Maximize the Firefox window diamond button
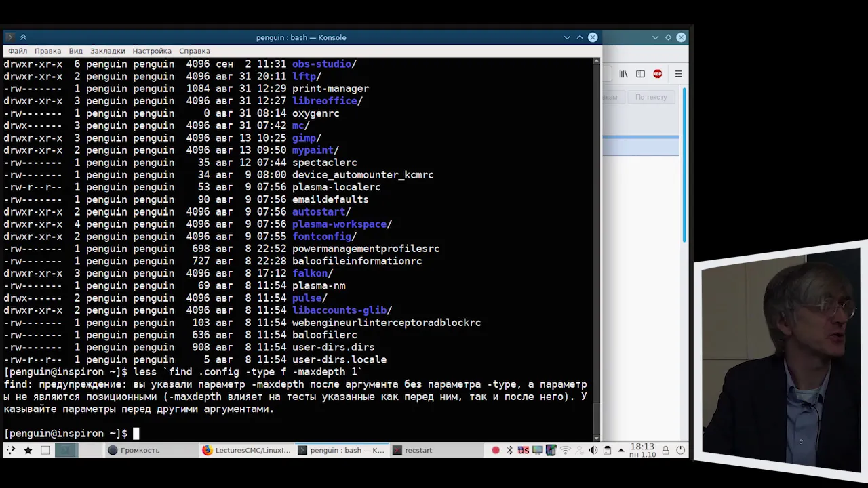 [x=668, y=37]
